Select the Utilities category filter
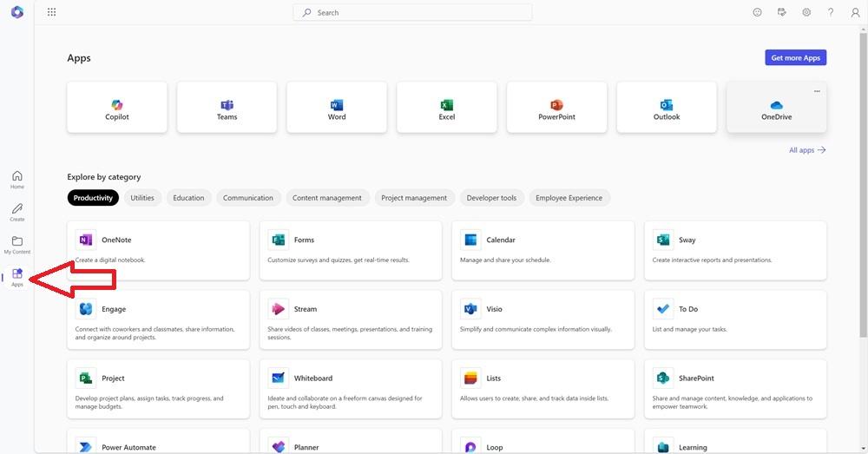Image resolution: width=868 pixels, height=454 pixels. pyautogui.click(x=142, y=198)
